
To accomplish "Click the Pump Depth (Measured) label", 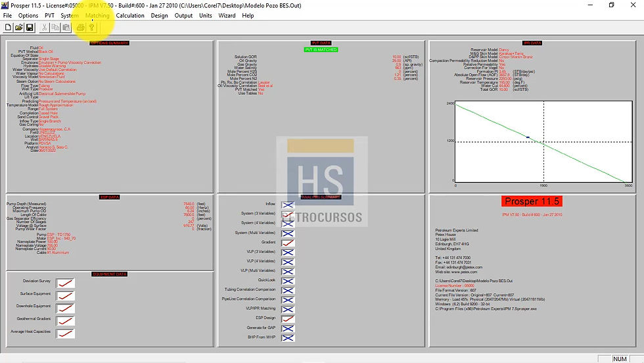I will coord(26,204).
